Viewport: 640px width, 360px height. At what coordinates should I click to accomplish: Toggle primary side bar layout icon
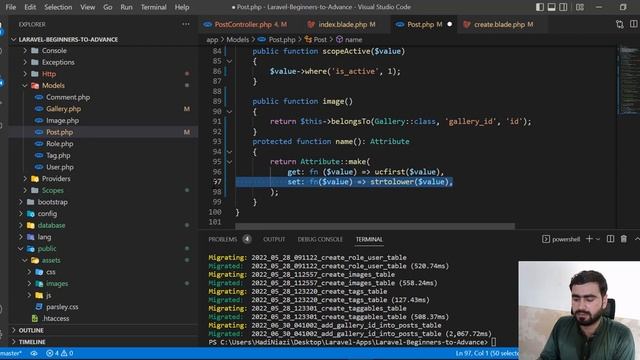(540, 7)
